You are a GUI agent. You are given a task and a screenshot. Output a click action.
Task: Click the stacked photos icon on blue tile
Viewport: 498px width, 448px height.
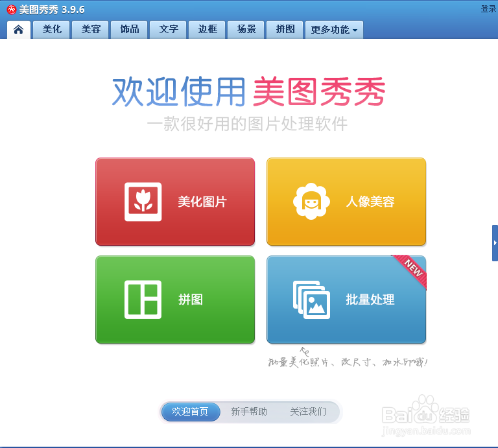[x=311, y=300]
